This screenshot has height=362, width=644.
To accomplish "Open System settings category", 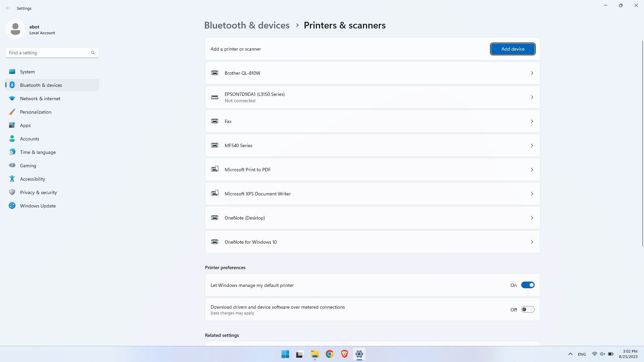I will click(52, 72).
